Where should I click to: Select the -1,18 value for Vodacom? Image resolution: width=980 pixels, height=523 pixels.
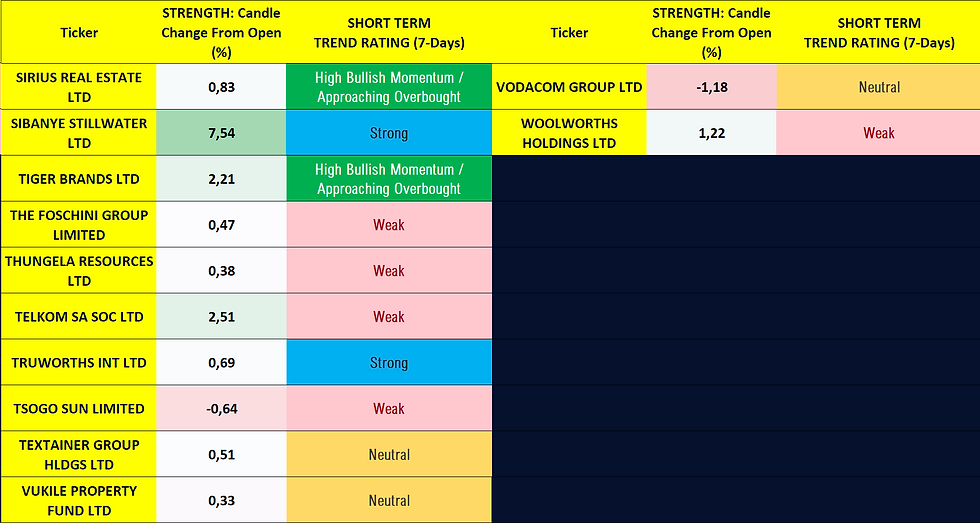[x=711, y=87]
